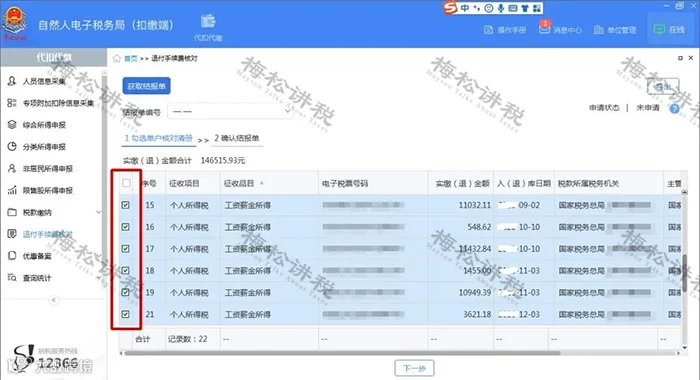The height and width of the screenshot is (380, 700).
Task: Click the 专项附加扣除信息采集 sidebar icon
Action: pyautogui.click(x=12, y=103)
